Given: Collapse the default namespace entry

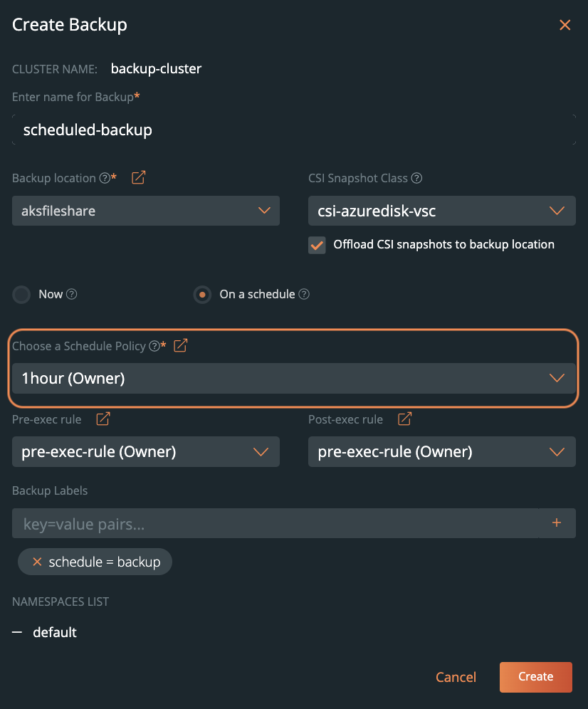Looking at the screenshot, I should click(17, 632).
